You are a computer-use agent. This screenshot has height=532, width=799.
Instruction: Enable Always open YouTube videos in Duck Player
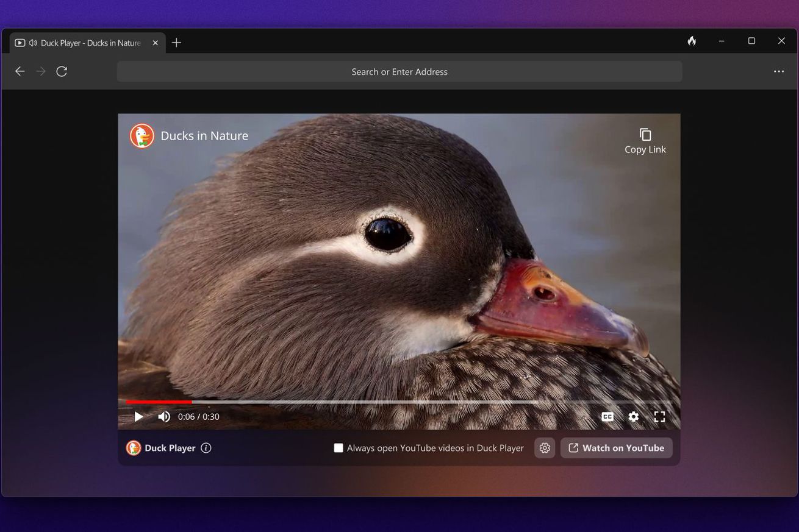point(339,448)
